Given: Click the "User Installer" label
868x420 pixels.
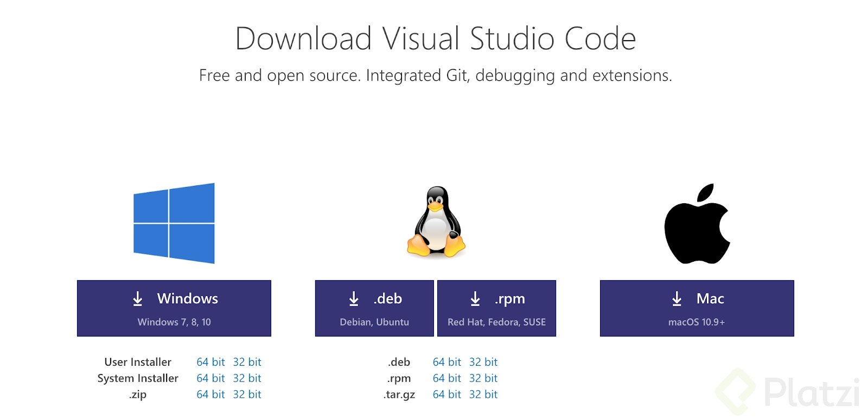Looking at the screenshot, I should tap(138, 362).
